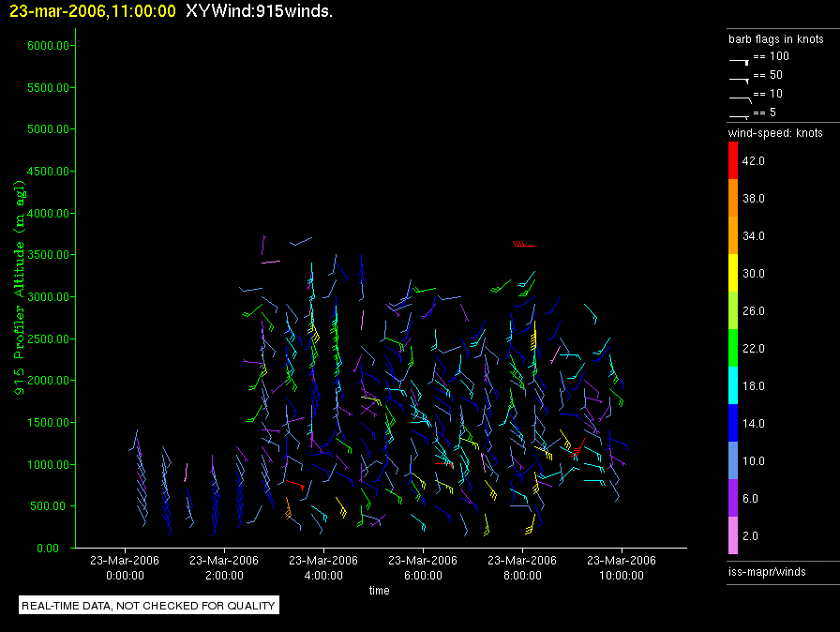
Task: Click the 'iss-mapr/winds' platform label
Action: tap(767, 571)
